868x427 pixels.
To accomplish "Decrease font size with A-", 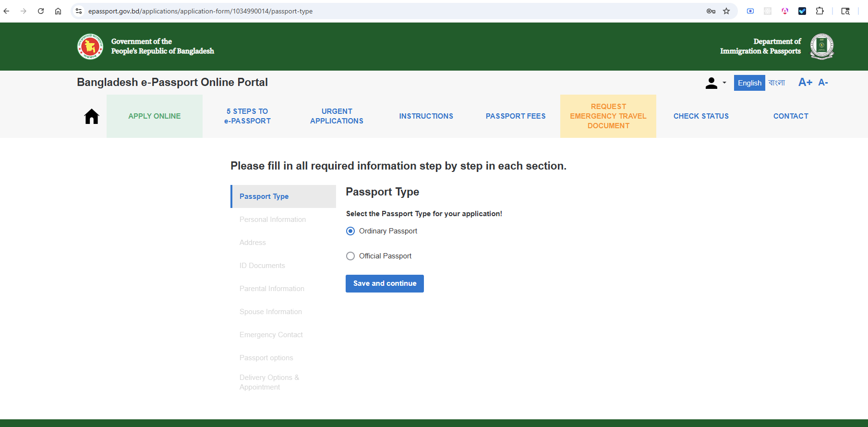I will [823, 83].
